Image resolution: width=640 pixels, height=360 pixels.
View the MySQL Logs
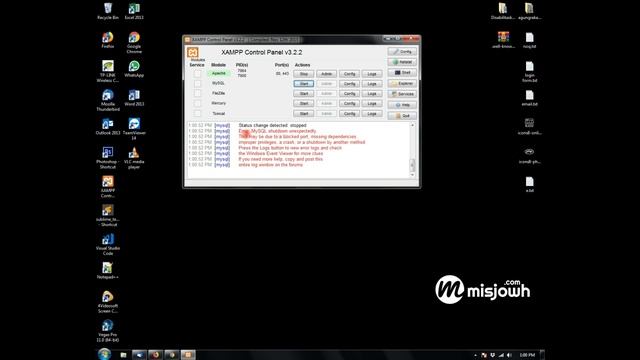[x=372, y=84]
